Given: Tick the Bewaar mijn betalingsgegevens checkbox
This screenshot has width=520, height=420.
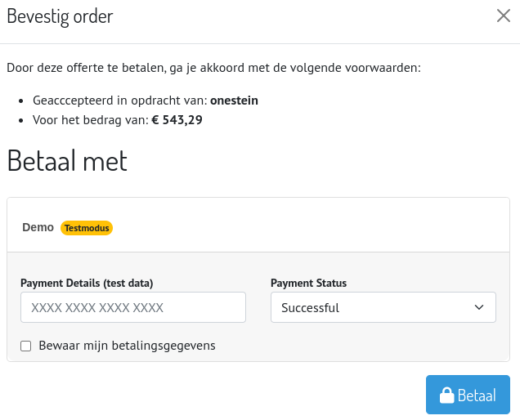Looking at the screenshot, I should point(26,346).
